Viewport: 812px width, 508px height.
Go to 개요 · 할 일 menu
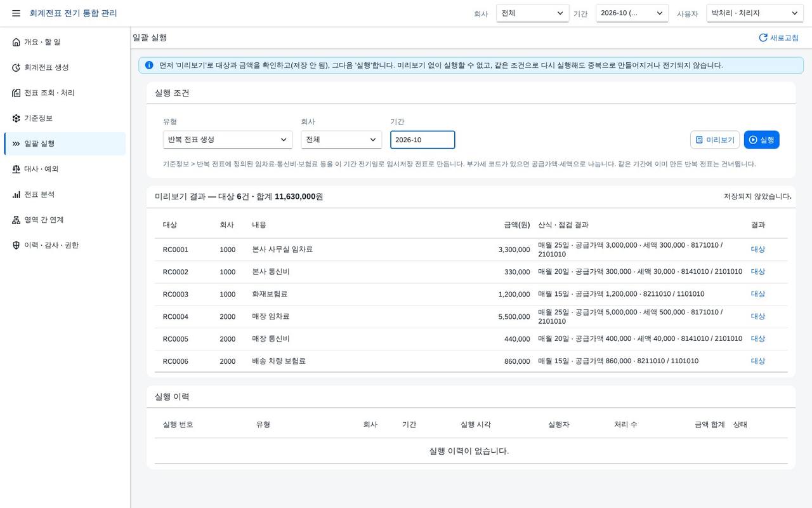(65, 42)
